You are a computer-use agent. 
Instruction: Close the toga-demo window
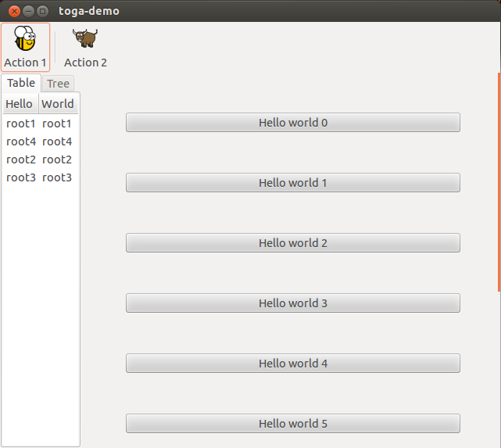click(x=14, y=11)
